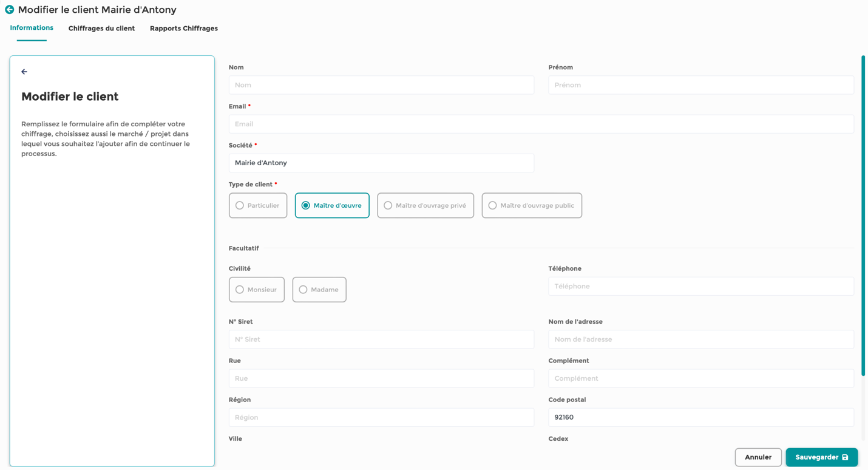Click the Sauvegarder button
The height and width of the screenshot is (470, 868).
(822, 457)
